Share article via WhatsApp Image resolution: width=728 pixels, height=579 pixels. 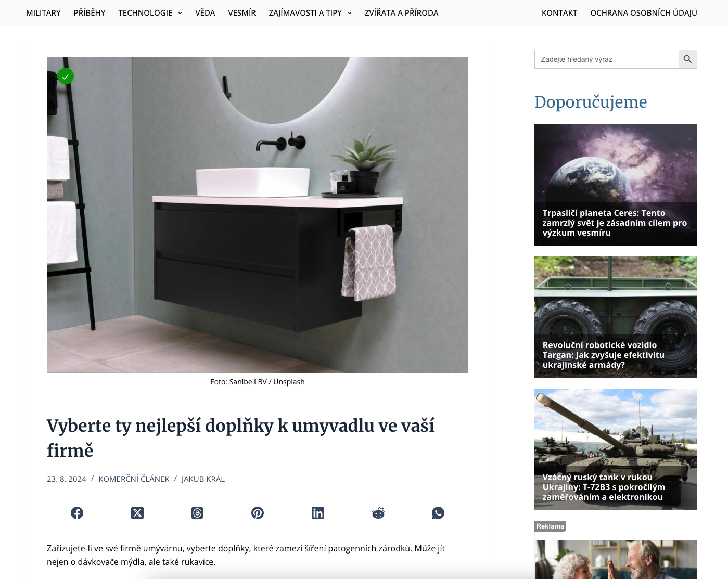pyautogui.click(x=438, y=513)
